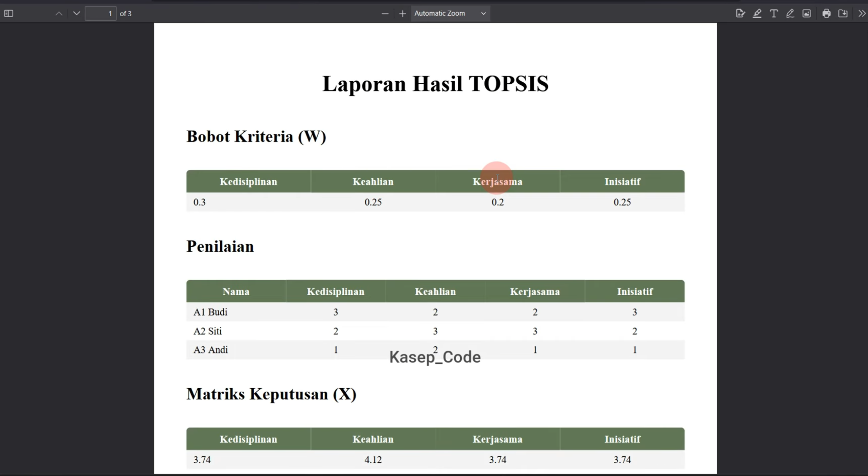Click the value 4.12 in Matriks Keputusan
868x476 pixels.
pyautogui.click(x=373, y=460)
